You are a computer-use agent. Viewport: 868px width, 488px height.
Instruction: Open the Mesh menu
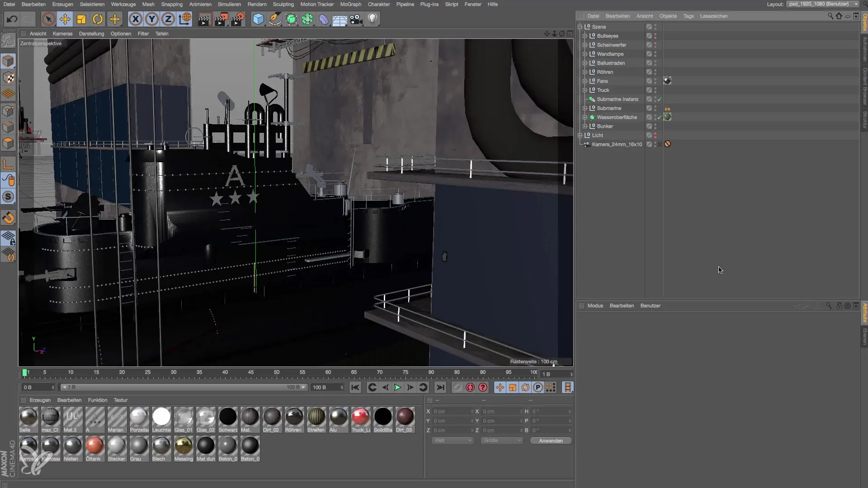[x=148, y=4]
